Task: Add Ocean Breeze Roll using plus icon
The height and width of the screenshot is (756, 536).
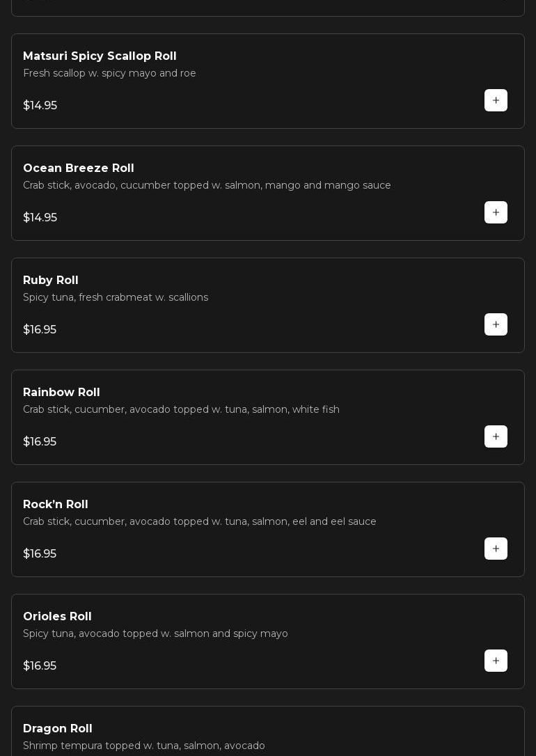Action: [496, 212]
